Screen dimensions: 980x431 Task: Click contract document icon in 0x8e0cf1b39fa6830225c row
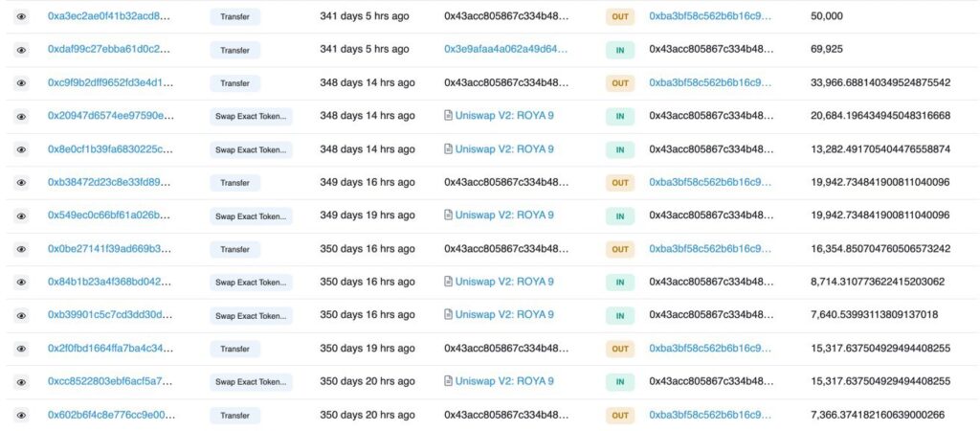click(x=448, y=149)
